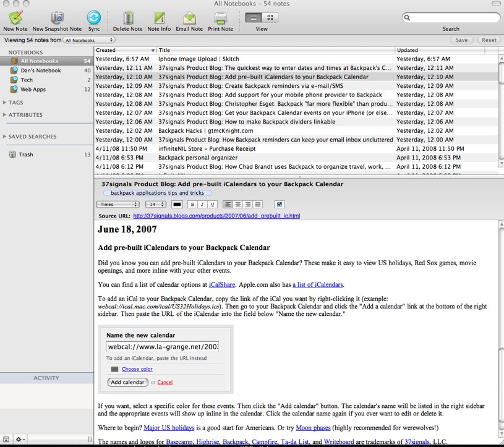
Task: Select 'Create Backpack reminders via e-mail/SMS' note
Action: (x=297, y=86)
